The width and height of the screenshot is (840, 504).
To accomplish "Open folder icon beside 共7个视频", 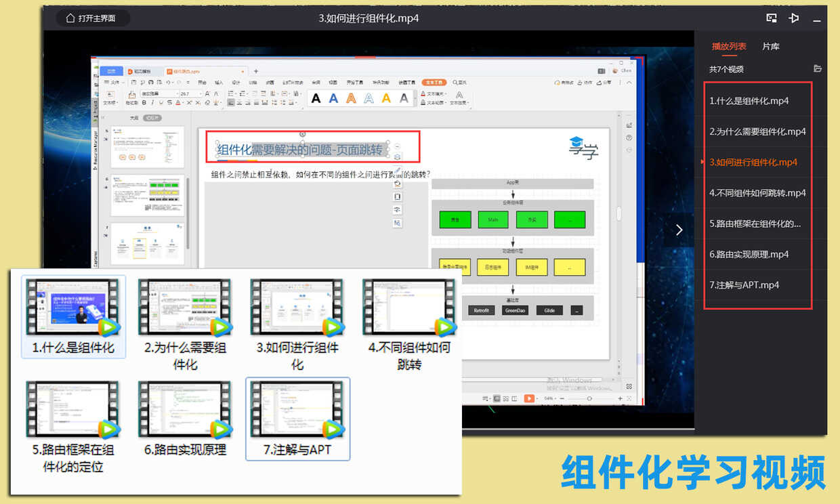I will click(x=818, y=68).
